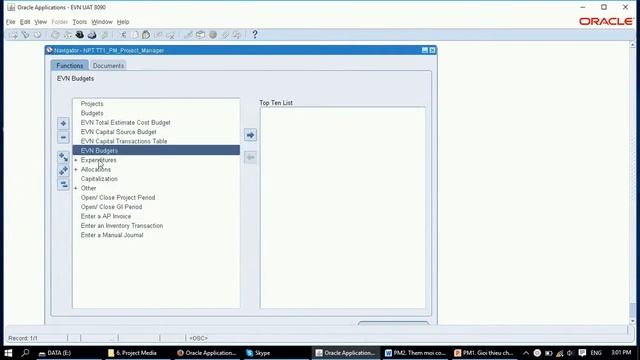Viewport: 640px width, 360px height.
Task: Click the Cut scissors toolbar icon
Action: tap(123, 35)
